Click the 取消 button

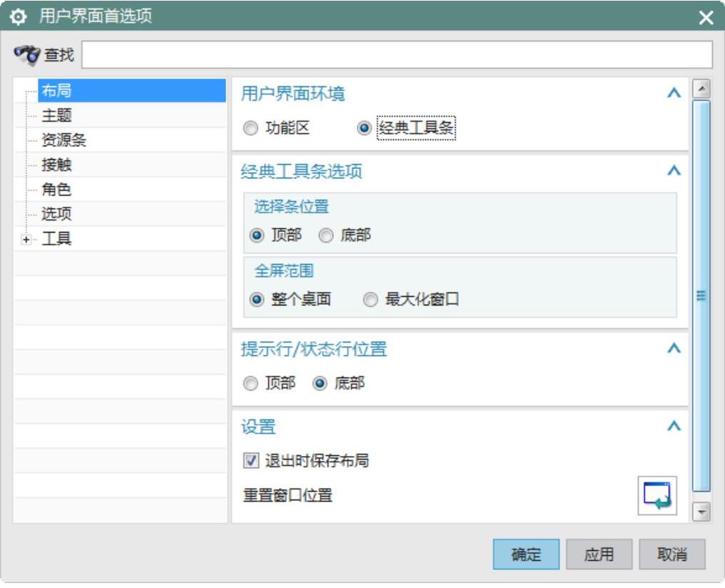(671, 554)
